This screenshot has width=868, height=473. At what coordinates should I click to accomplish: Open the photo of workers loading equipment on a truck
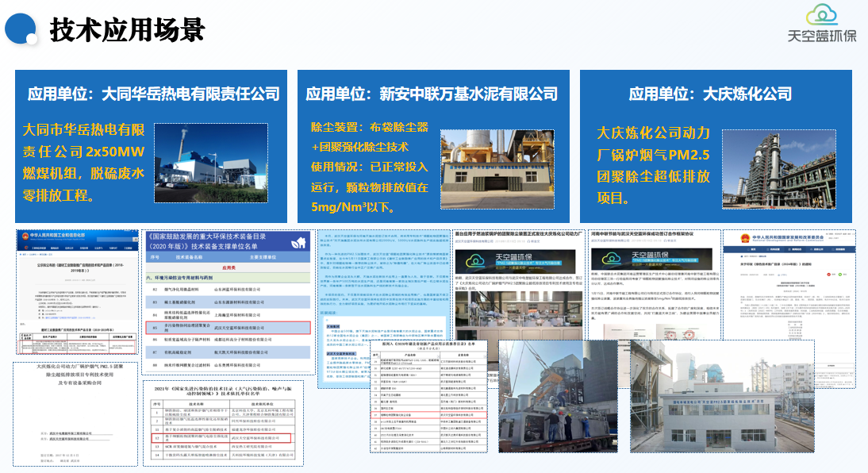click(558, 396)
